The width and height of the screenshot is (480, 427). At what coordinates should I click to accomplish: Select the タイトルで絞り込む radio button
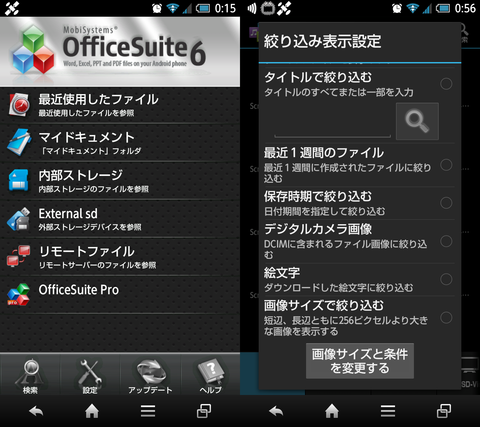[x=446, y=84]
